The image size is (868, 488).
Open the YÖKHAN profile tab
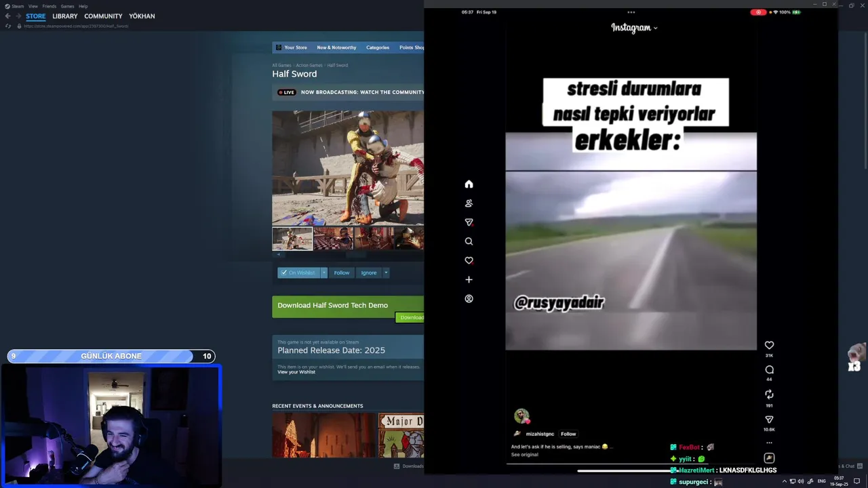click(142, 16)
